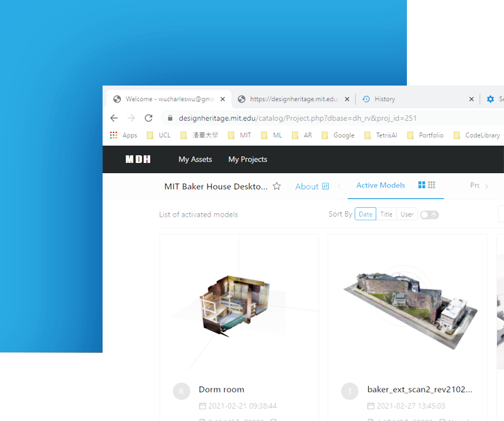Open My Projects page
The image size is (504, 421).
click(247, 160)
